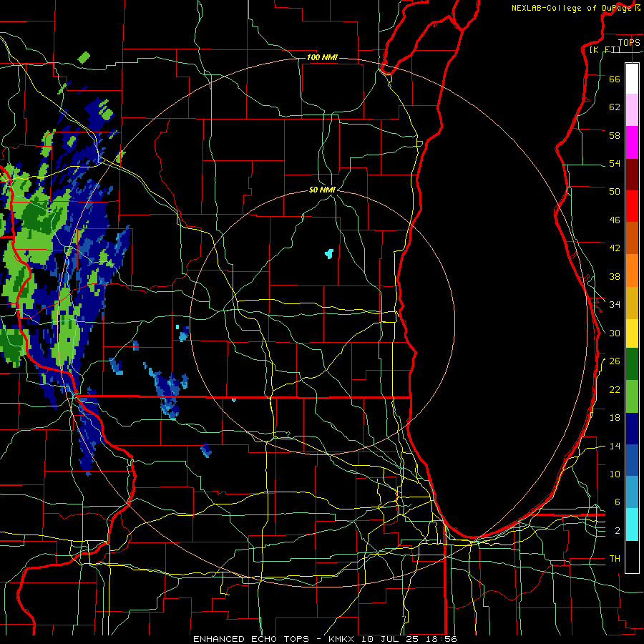Click the magenta legend swatch below 58
This screenshot has width=644, height=644.
pyautogui.click(x=632, y=142)
